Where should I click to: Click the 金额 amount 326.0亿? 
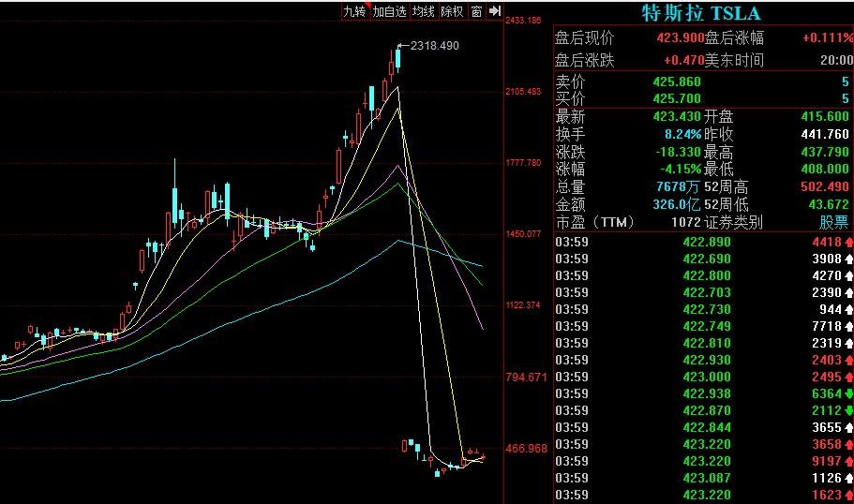click(x=677, y=204)
